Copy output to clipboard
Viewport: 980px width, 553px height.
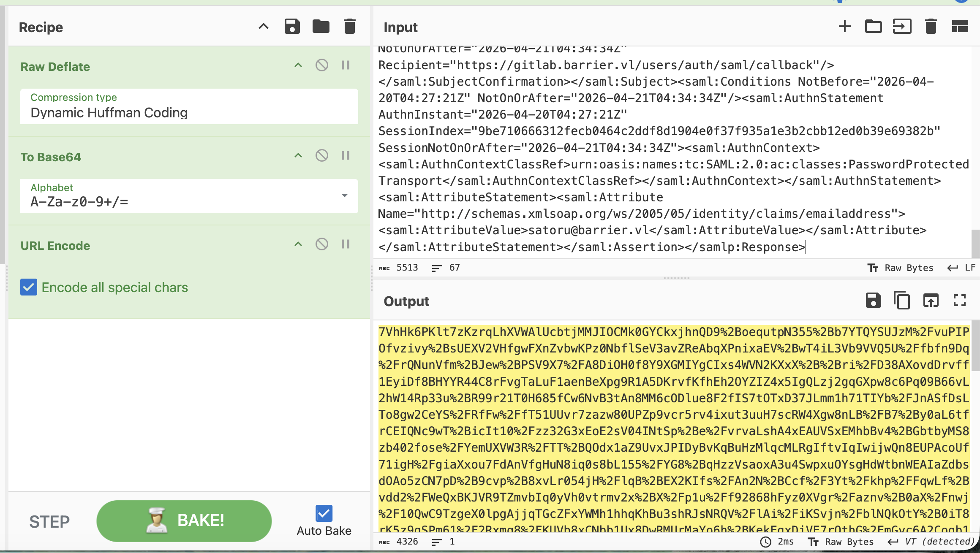[x=902, y=301]
